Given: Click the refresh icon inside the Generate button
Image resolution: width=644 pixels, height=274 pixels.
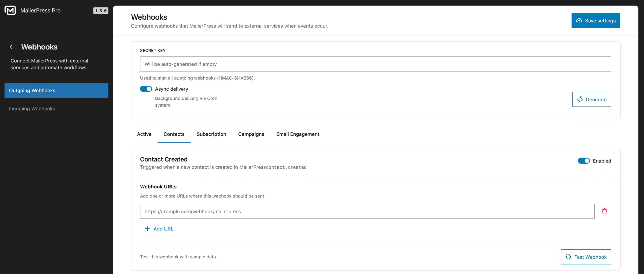Looking at the screenshot, I should coord(580,99).
